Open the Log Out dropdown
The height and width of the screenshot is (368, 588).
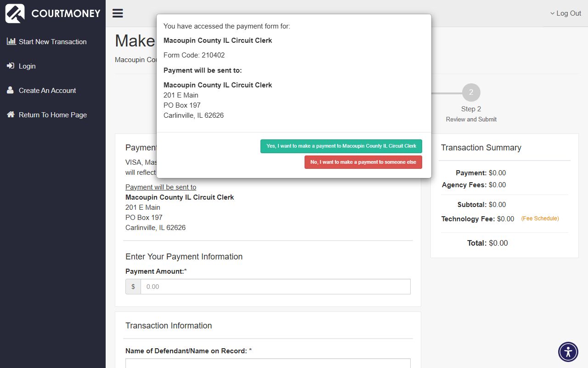(x=565, y=13)
